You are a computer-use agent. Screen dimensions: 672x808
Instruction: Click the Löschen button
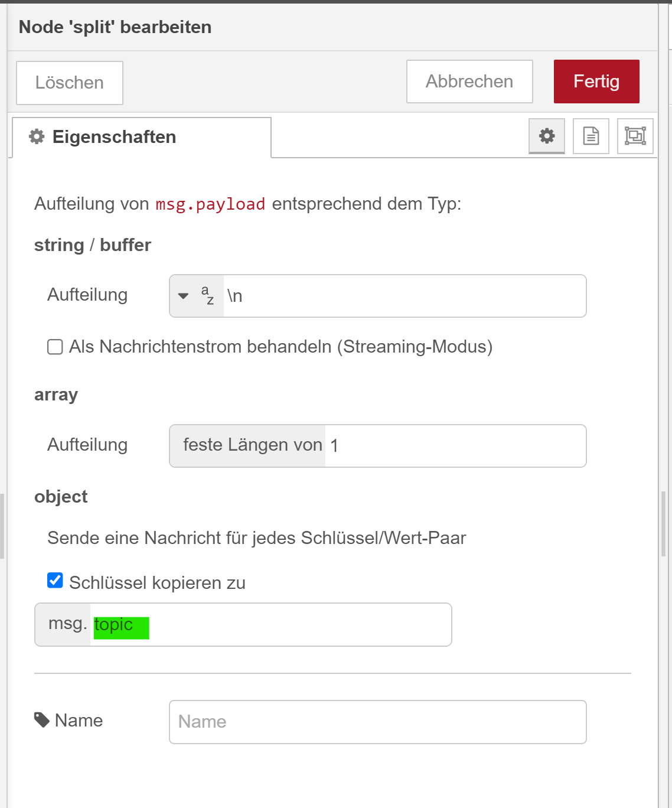coord(70,83)
